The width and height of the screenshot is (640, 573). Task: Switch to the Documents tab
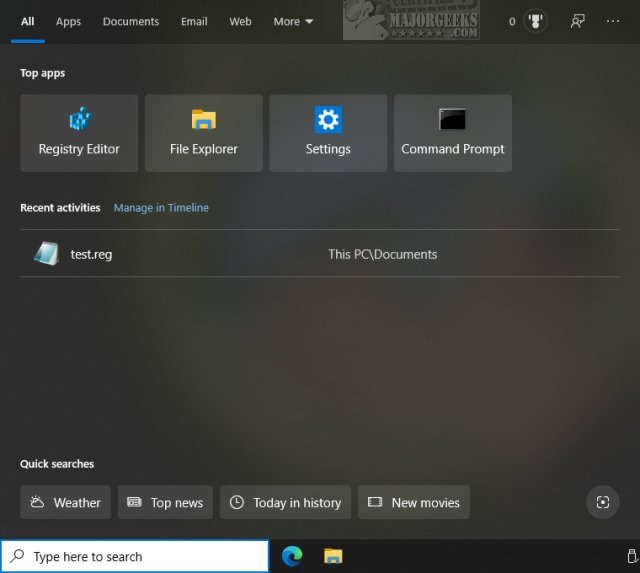[x=131, y=21]
